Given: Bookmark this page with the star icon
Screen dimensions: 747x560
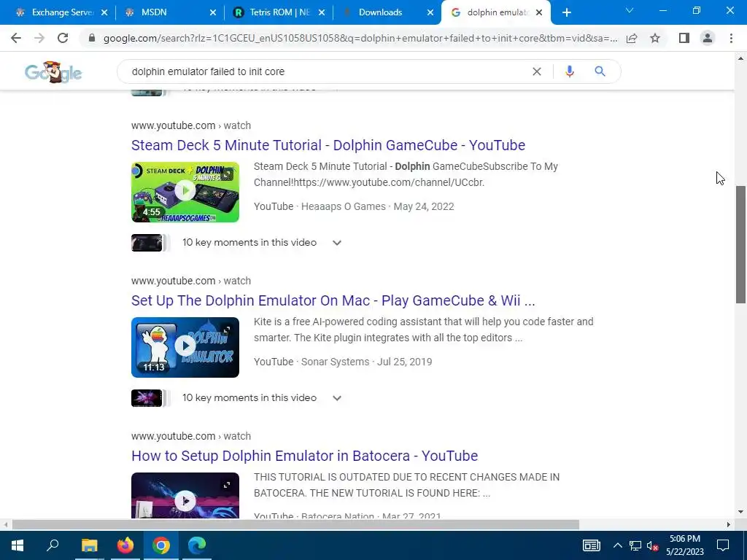Looking at the screenshot, I should pos(655,38).
